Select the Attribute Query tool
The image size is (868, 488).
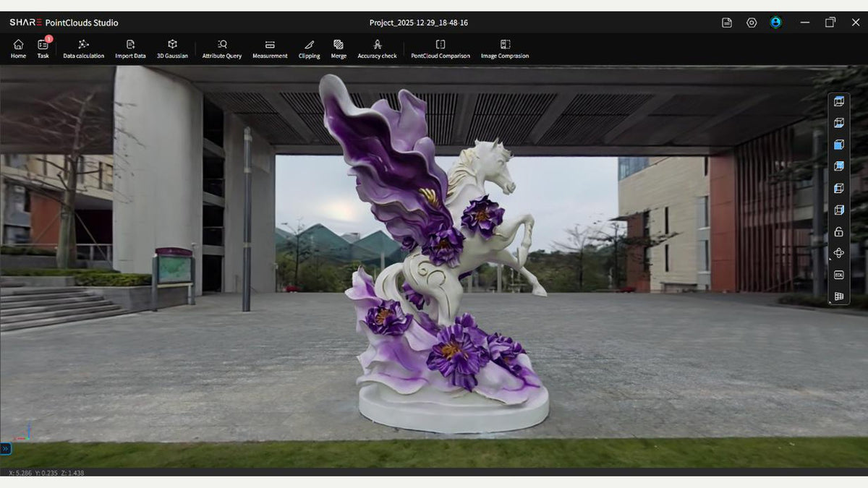coord(222,49)
